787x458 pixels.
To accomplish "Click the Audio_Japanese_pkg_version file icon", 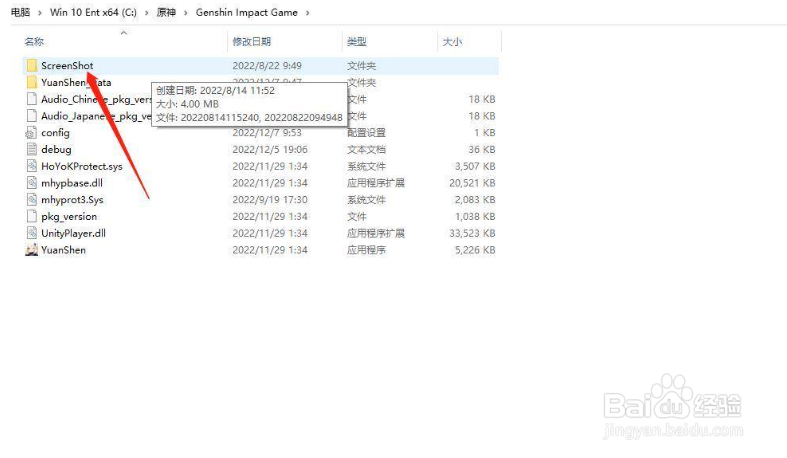I will tap(32, 116).
